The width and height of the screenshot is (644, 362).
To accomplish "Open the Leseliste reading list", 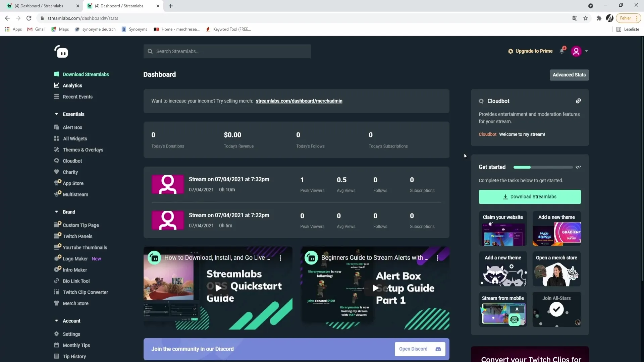I will coord(628,29).
